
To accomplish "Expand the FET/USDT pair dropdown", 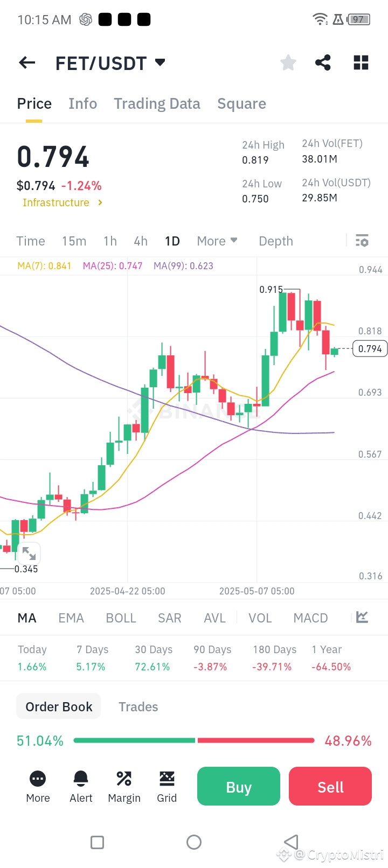I will (x=160, y=62).
